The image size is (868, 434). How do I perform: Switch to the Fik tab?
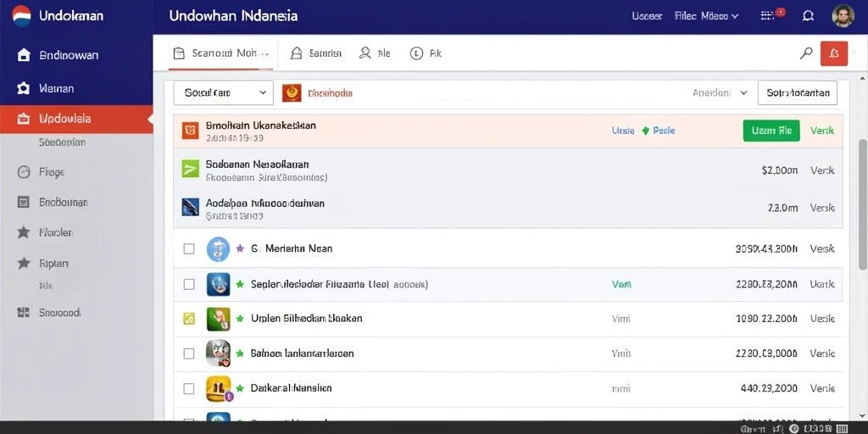pyautogui.click(x=426, y=53)
